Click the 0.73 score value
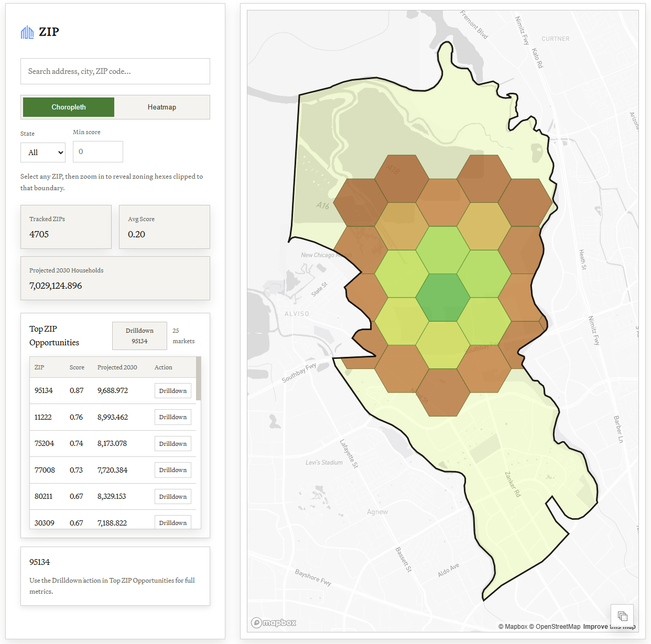The image size is (651, 644). tap(77, 470)
